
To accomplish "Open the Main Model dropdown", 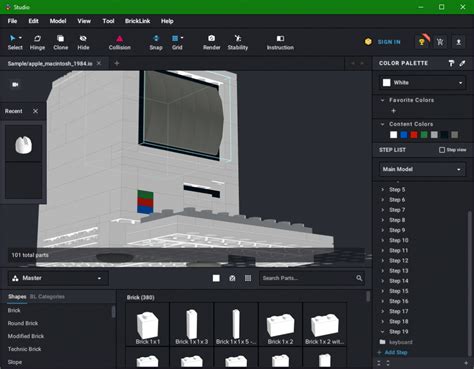I will pos(422,169).
